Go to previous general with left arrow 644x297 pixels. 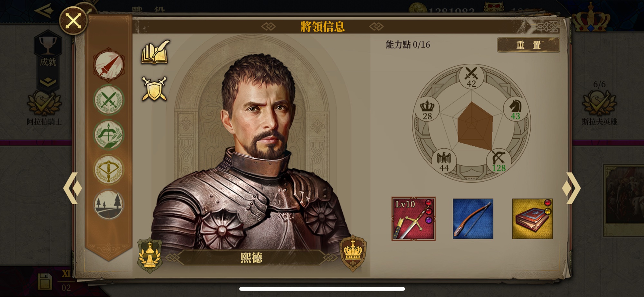72,188
